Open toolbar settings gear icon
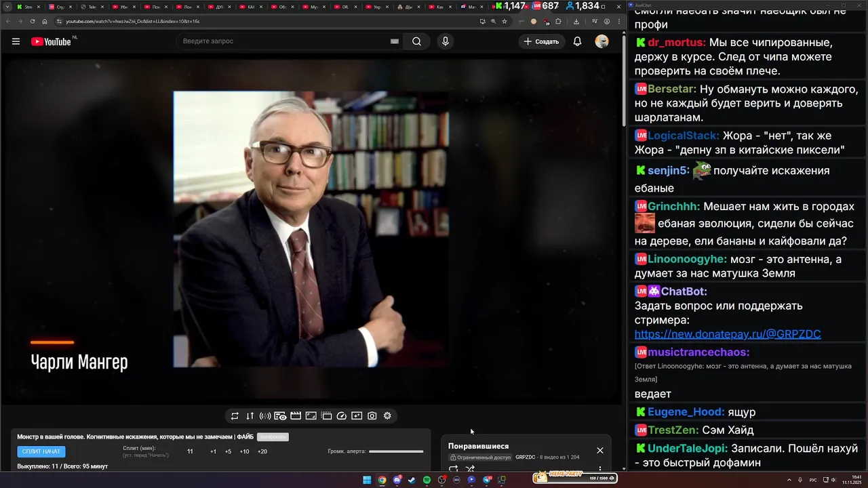 click(x=387, y=416)
